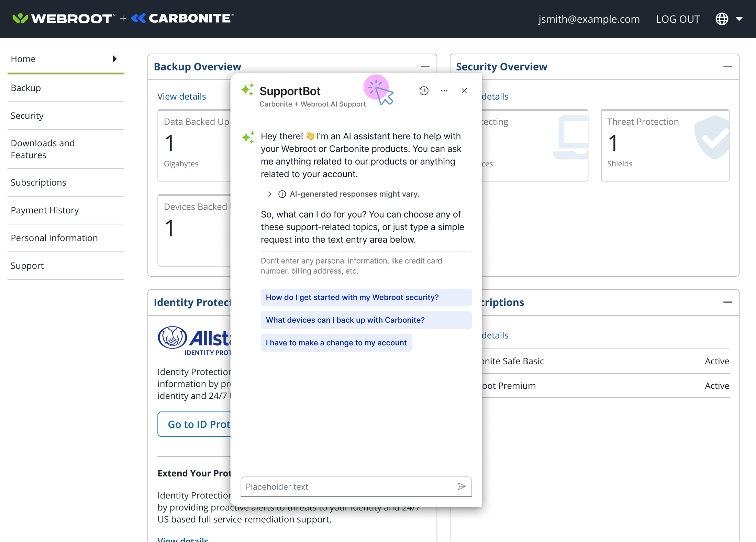
Task: Expand the AI-generated responses disclaimer chevron
Action: pyautogui.click(x=270, y=194)
